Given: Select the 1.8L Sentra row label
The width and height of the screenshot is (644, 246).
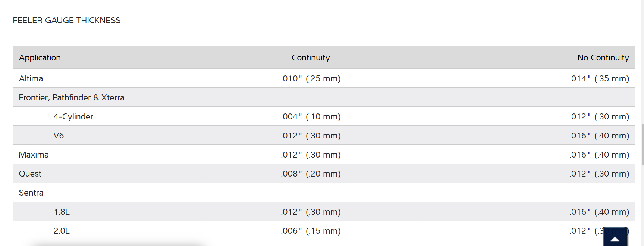Looking at the screenshot, I should click(62, 212).
